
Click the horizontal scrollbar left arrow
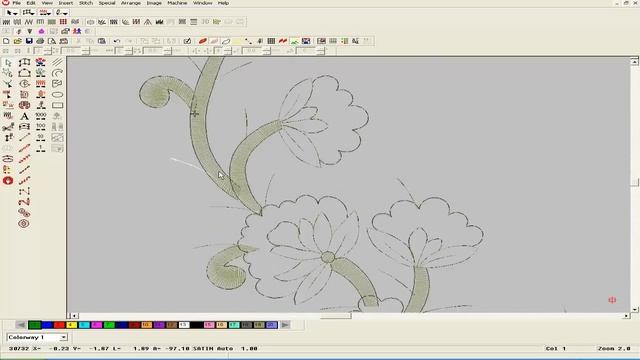74,316
